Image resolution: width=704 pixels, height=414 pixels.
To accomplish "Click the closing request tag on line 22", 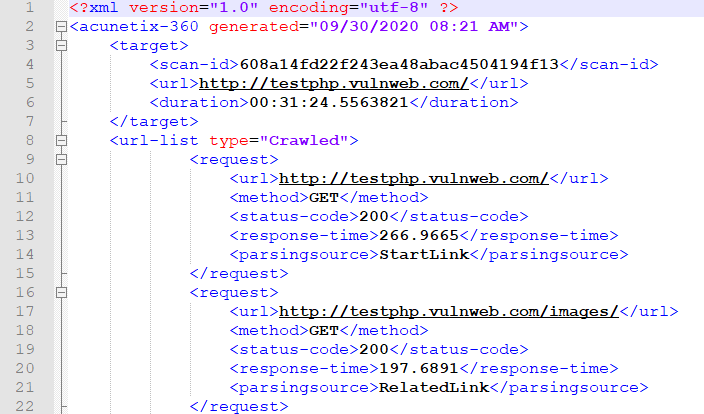I will [x=239, y=406].
